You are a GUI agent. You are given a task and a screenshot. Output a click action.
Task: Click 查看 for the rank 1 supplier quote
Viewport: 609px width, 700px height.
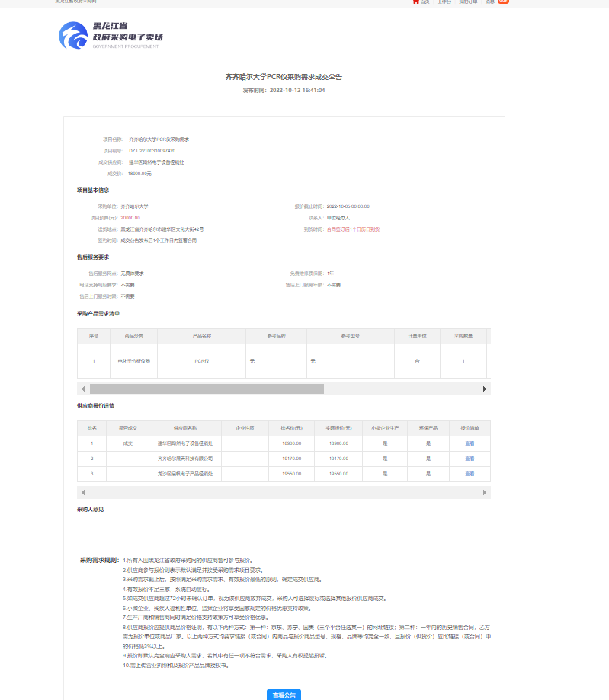[470, 443]
